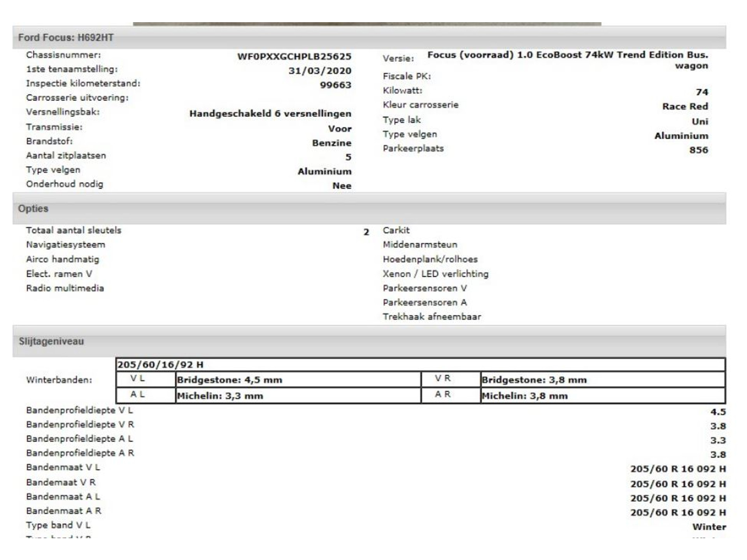Click the Opties section header
The height and width of the screenshot is (560, 747).
pyautogui.click(x=369, y=208)
